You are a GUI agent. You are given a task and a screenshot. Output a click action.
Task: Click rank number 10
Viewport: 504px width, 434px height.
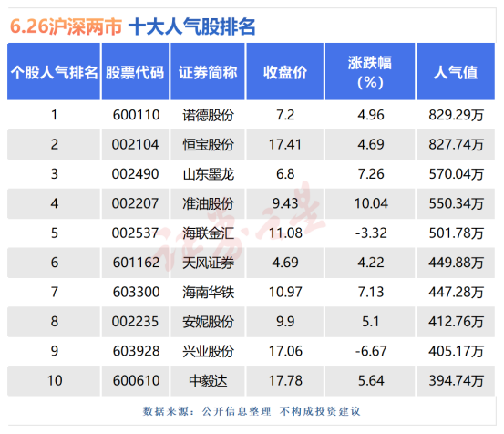tap(55, 381)
